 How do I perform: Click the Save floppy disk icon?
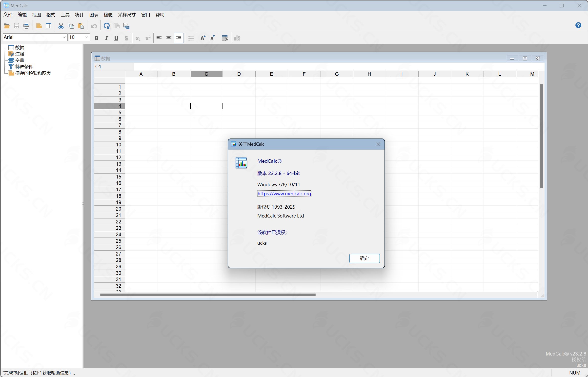17,26
